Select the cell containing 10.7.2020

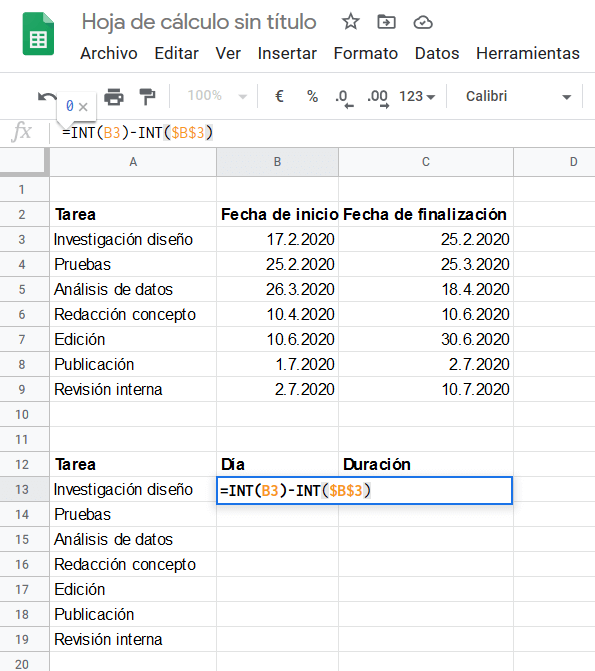(426, 389)
